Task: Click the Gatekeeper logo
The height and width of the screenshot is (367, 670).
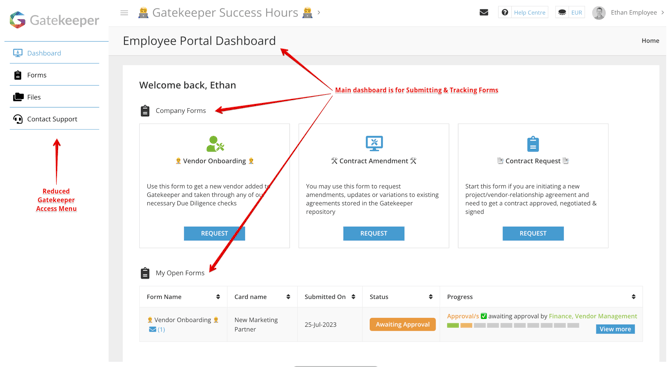Action: click(x=54, y=20)
